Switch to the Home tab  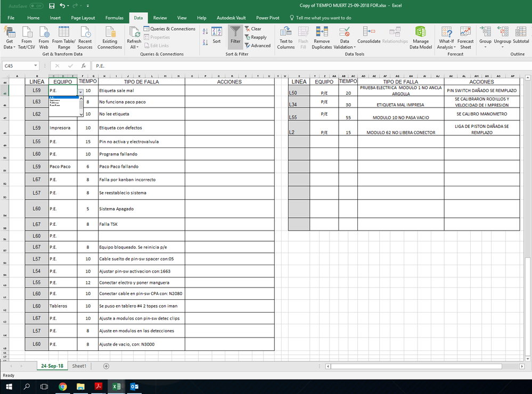[33, 18]
